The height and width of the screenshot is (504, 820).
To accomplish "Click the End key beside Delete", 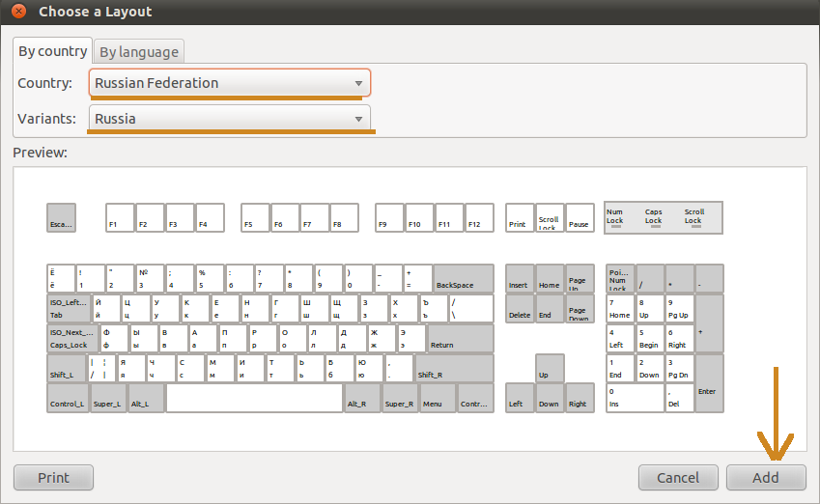I will coord(550,308).
